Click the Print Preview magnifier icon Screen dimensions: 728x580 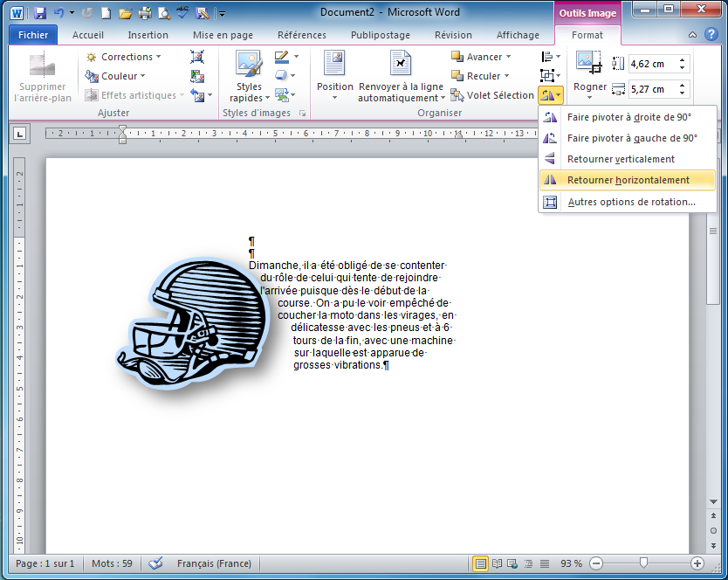[164, 13]
